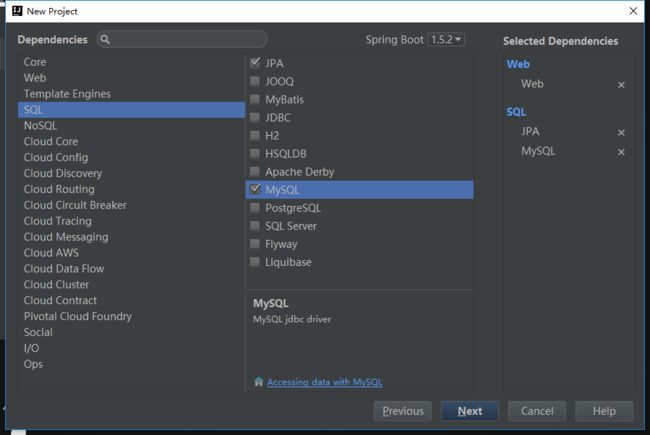
Task: Open the I/O category
Action: coord(131,348)
